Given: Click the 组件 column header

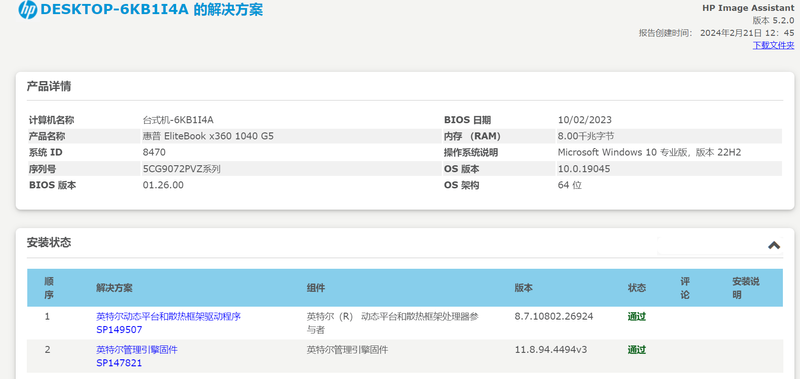Looking at the screenshot, I should 316,288.
